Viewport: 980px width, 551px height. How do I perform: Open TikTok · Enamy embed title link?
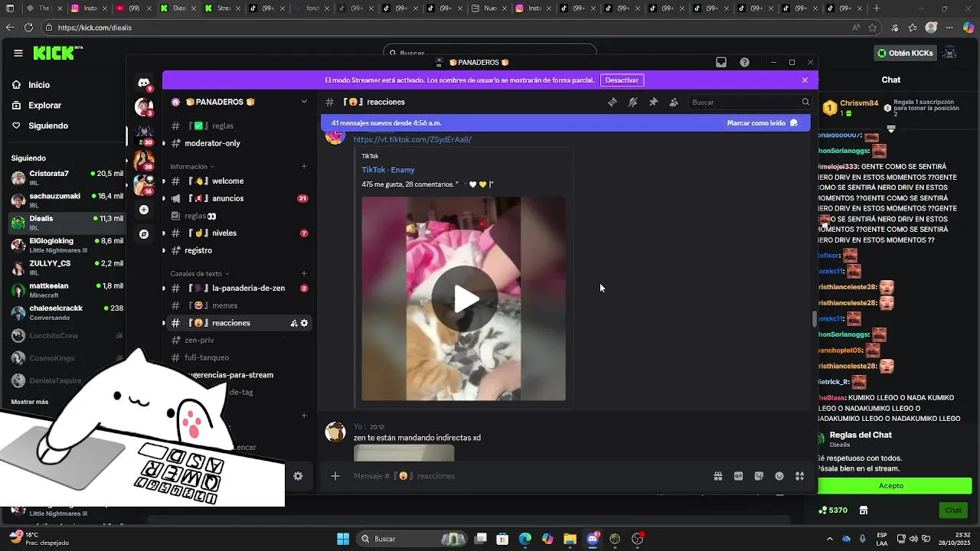tap(388, 170)
